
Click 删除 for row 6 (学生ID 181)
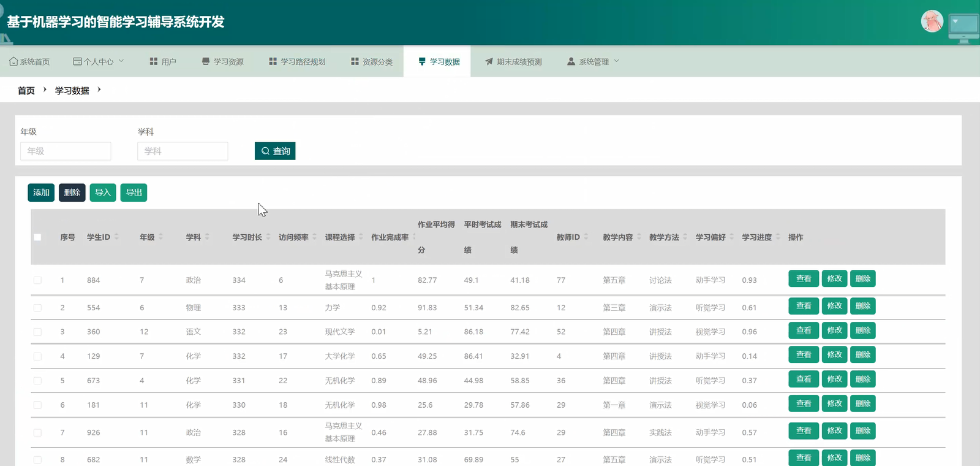pyautogui.click(x=863, y=403)
